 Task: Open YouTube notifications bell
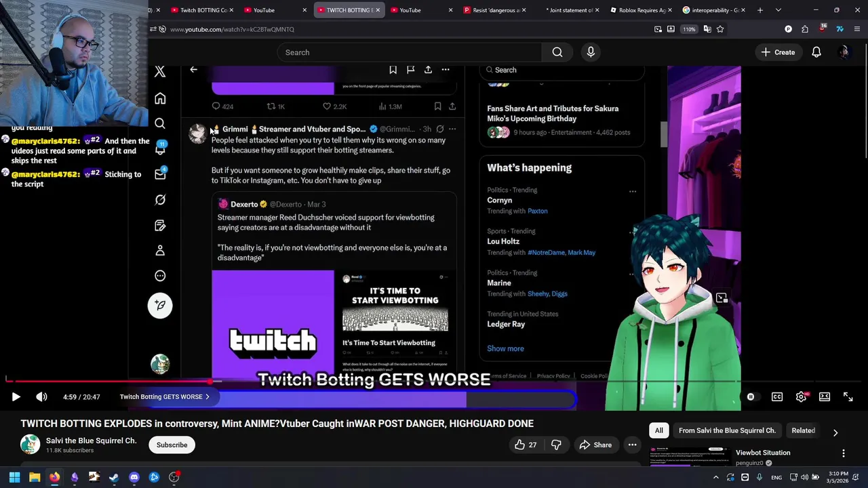click(816, 52)
